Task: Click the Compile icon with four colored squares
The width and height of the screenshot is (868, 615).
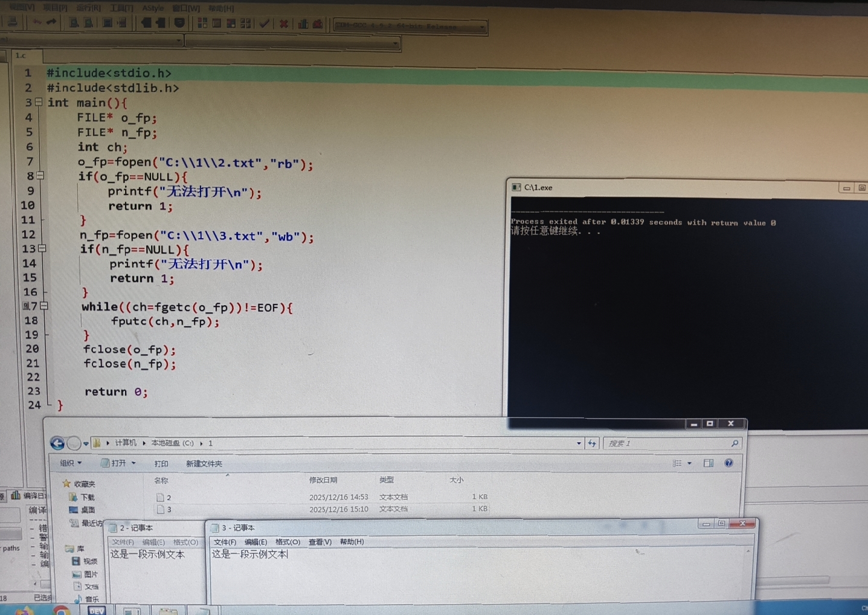Action: tap(202, 23)
